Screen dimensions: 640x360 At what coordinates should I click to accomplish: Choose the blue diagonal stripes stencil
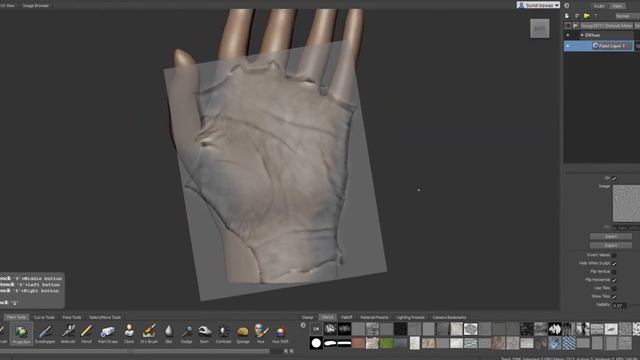569,343
